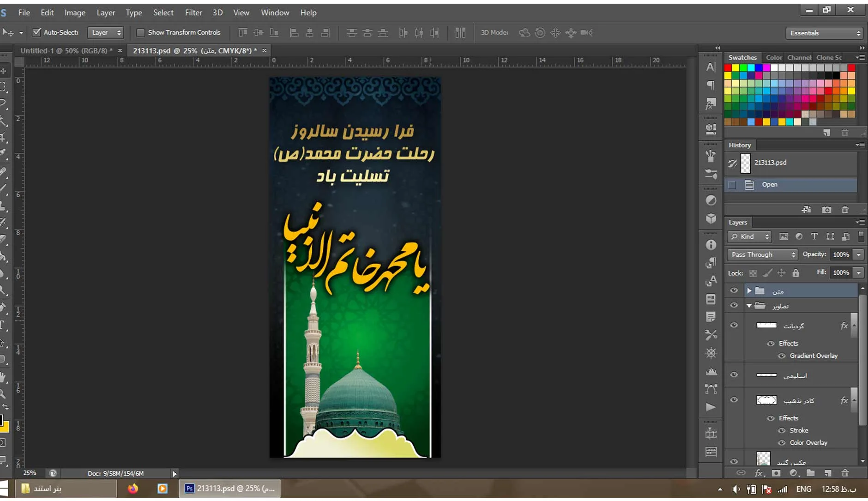This screenshot has width=868, height=501.
Task: Add layer mask icon in Layers panel
Action: click(x=776, y=473)
